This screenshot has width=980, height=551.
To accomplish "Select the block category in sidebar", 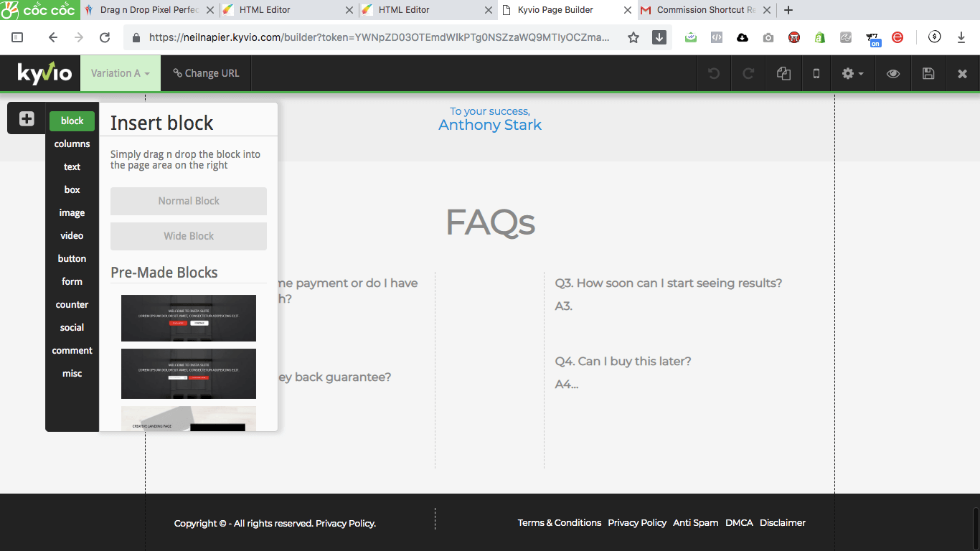I will pos(72,121).
